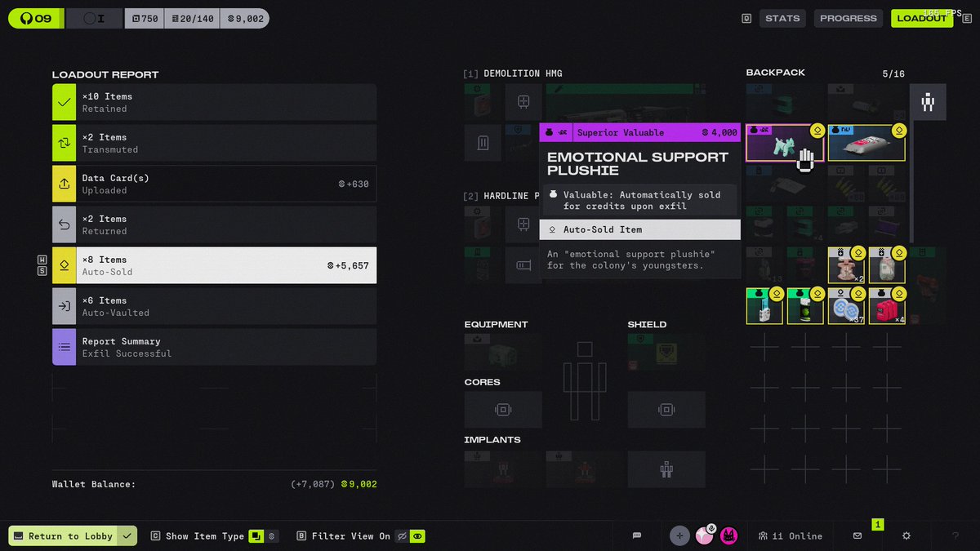
Task: Turn Filter View off with crossed-eye icon
Action: [x=401, y=536]
